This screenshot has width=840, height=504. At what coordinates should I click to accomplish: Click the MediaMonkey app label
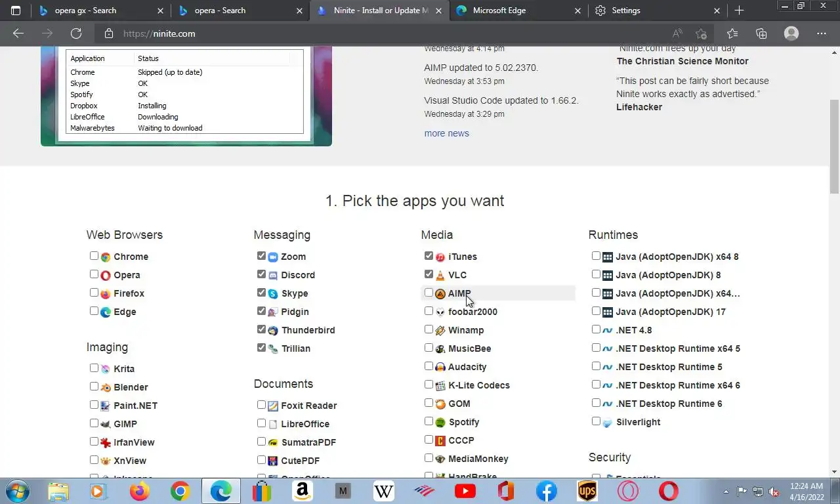478,459
